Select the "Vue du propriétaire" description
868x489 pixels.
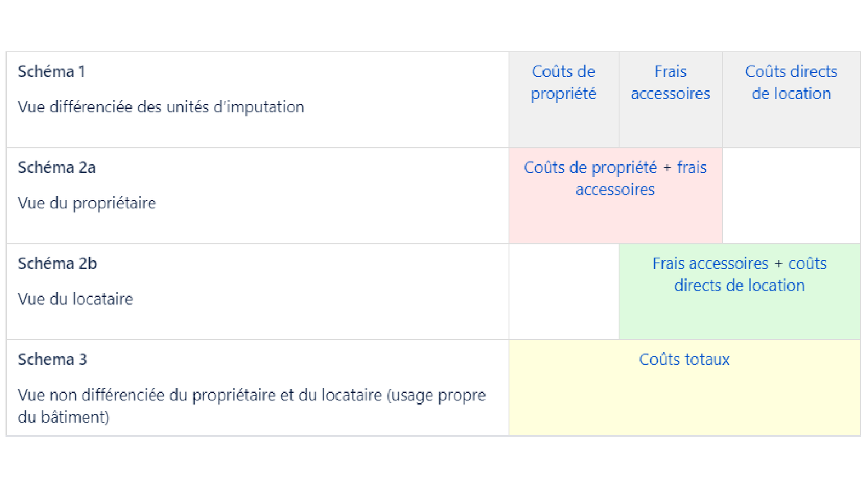pos(87,203)
